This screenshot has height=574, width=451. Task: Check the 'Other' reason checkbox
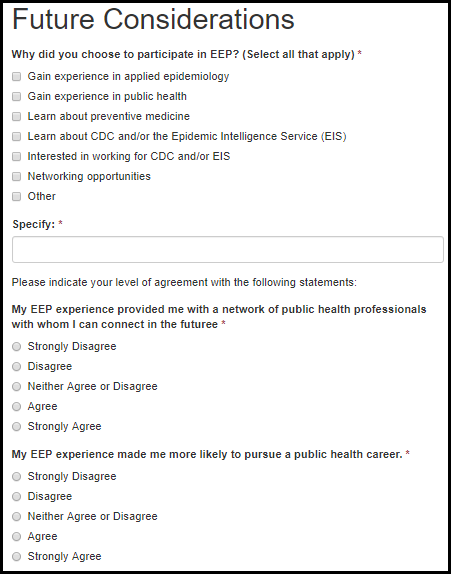(16, 197)
